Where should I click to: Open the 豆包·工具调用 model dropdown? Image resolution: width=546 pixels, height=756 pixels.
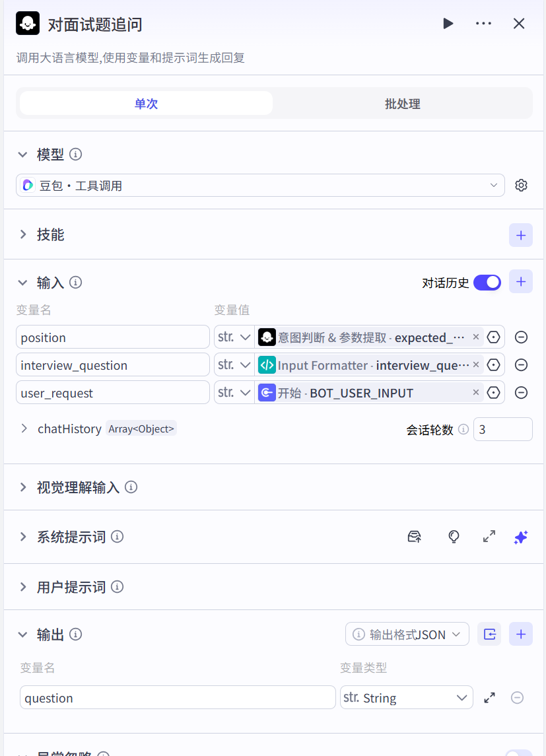click(260, 186)
